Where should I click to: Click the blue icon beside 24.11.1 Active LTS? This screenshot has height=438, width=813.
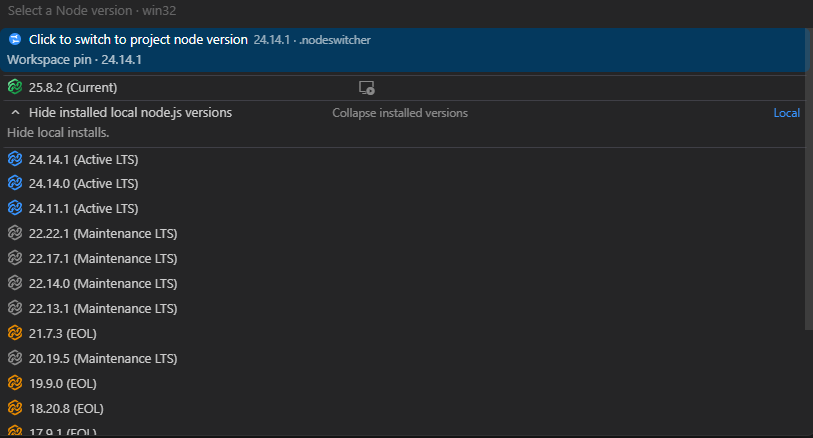pyautogui.click(x=15, y=208)
